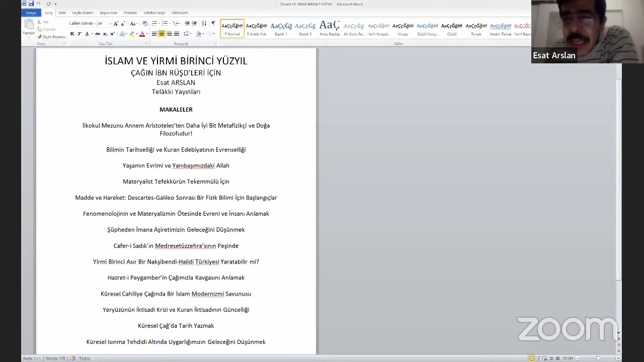Expand the Change Case (Aa) menu
The image size is (644, 362).
[x=133, y=24]
